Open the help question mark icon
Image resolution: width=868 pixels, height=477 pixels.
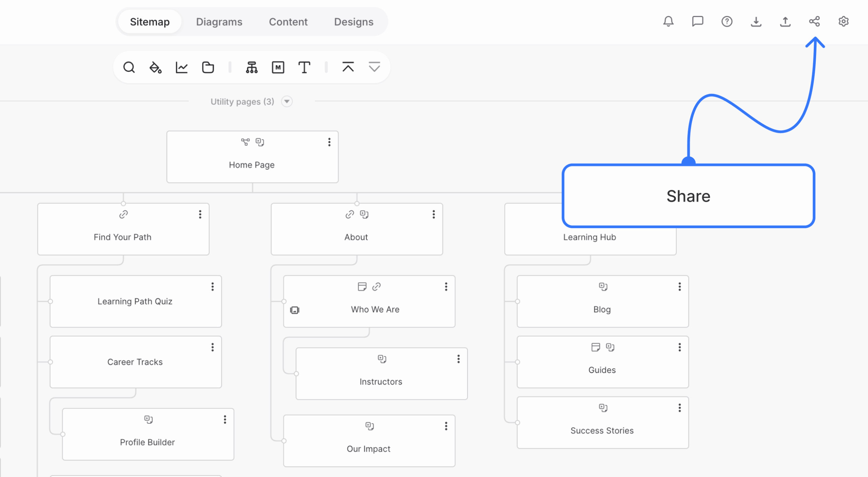(727, 21)
